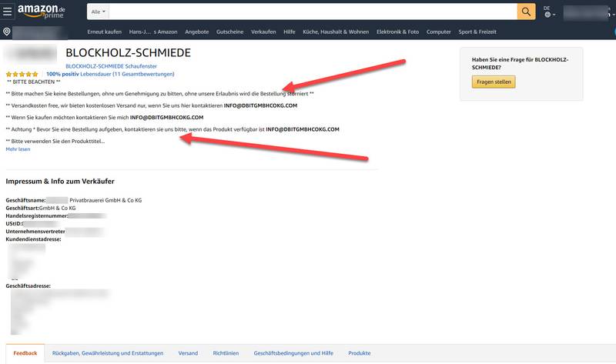Switch to 'Rückgaben, Gewährleistung und Erstattungen' tab
616x364 pixels.
pos(108,353)
